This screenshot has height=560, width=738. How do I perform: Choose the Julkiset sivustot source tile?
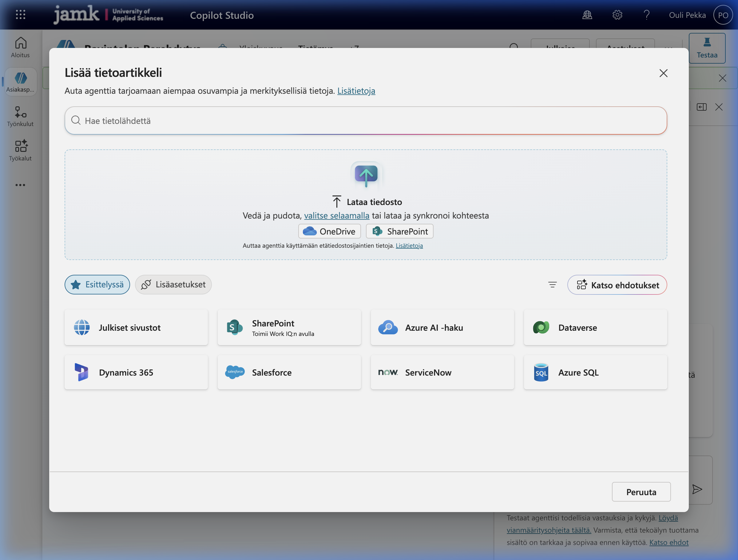click(x=136, y=328)
